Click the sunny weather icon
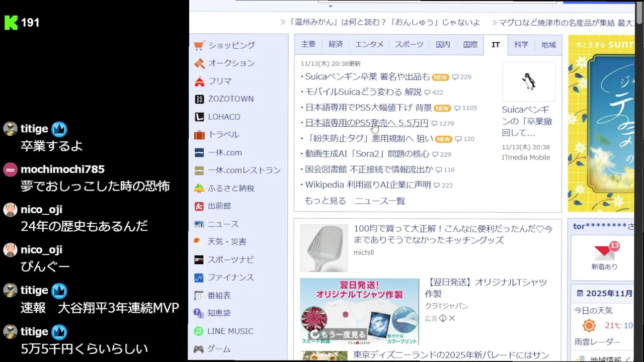 589,326
